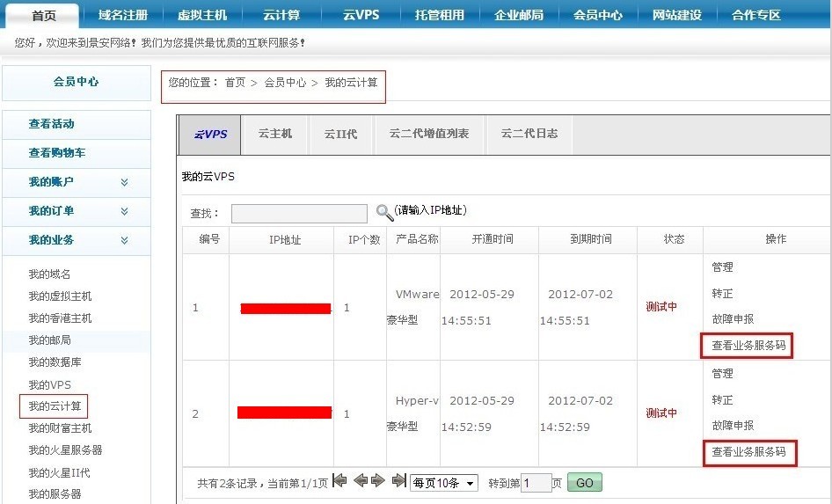This screenshot has height=504, width=832.
Task: Expand 我的账户 sidebar section
Action: coord(124,182)
